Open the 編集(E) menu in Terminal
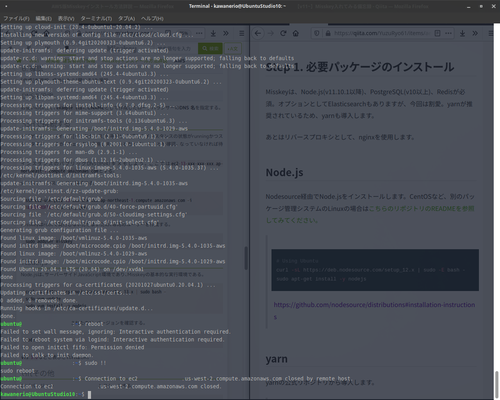500x400 pixels. click(x=44, y=19)
